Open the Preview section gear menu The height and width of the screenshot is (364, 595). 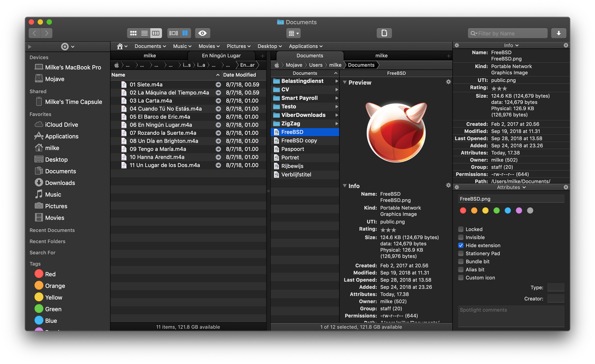click(448, 82)
